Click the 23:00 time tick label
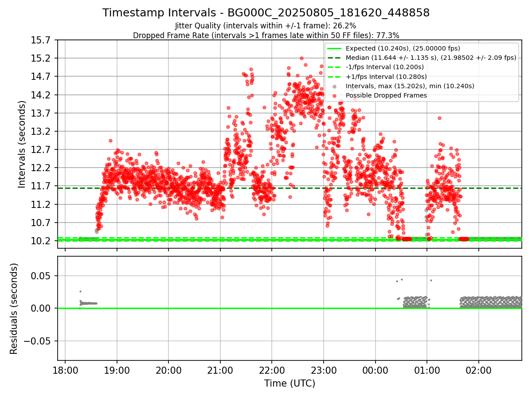Image resolution: width=532 pixels, height=399 pixels. tap(324, 370)
